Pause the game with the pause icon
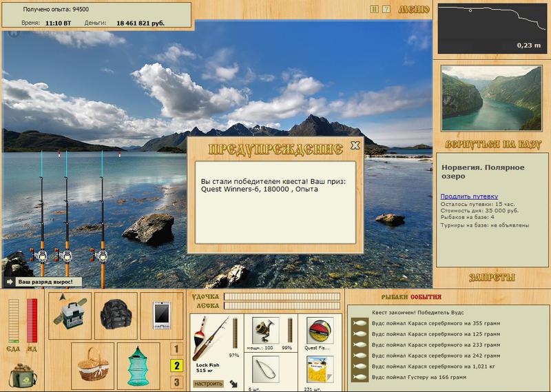This screenshot has width=551, height=392. [x=375, y=10]
